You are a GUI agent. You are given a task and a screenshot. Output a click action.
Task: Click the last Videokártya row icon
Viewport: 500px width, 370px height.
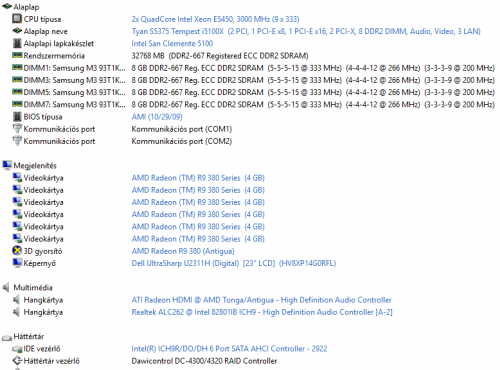pyautogui.click(x=17, y=238)
